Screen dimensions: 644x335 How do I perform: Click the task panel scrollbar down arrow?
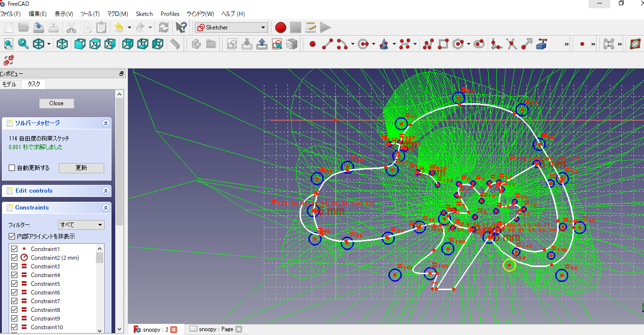[x=120, y=330]
